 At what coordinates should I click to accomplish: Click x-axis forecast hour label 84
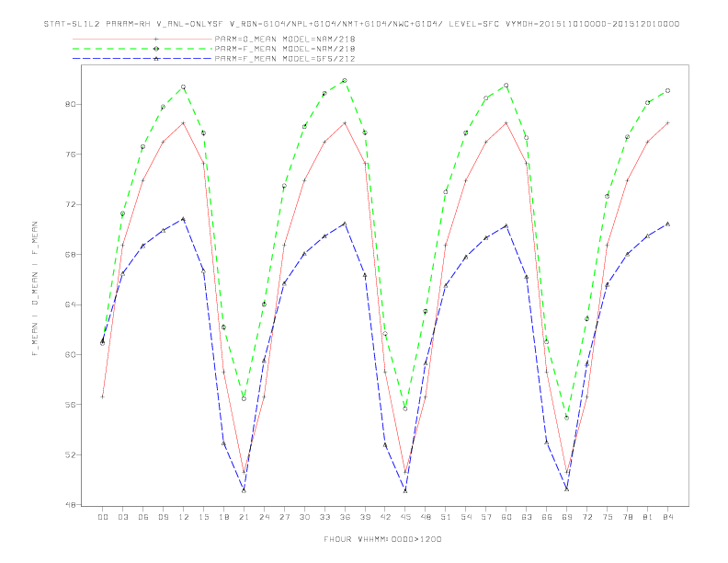point(667,517)
